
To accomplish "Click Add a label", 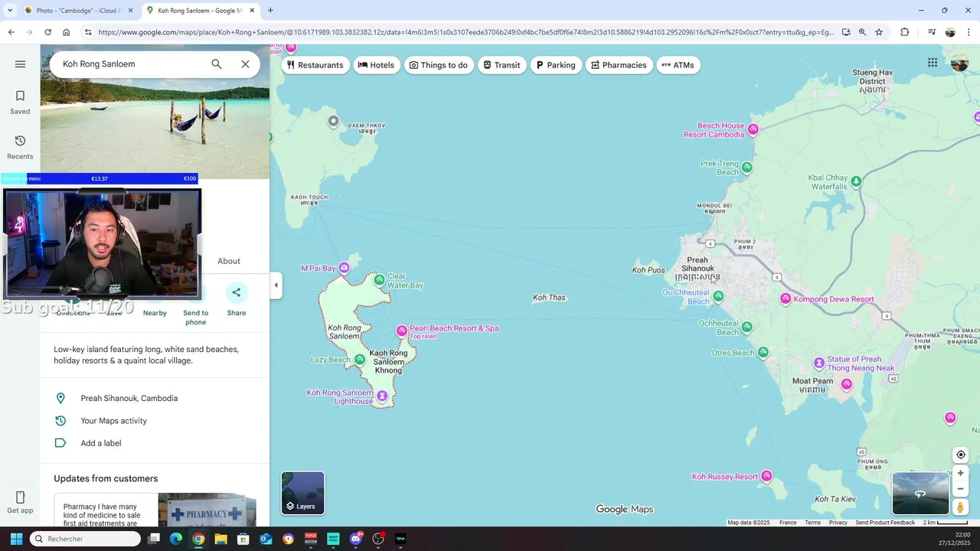I will [x=155, y=443].
